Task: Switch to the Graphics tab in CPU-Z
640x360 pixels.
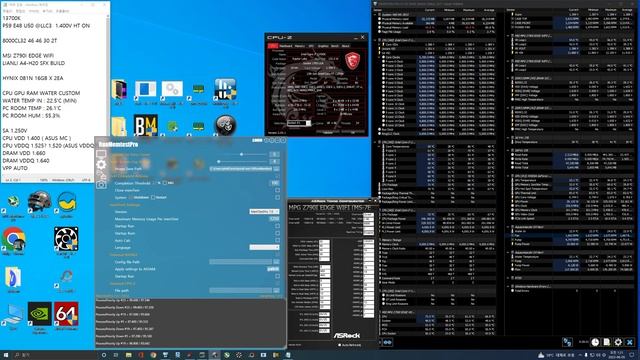Action: (322, 46)
